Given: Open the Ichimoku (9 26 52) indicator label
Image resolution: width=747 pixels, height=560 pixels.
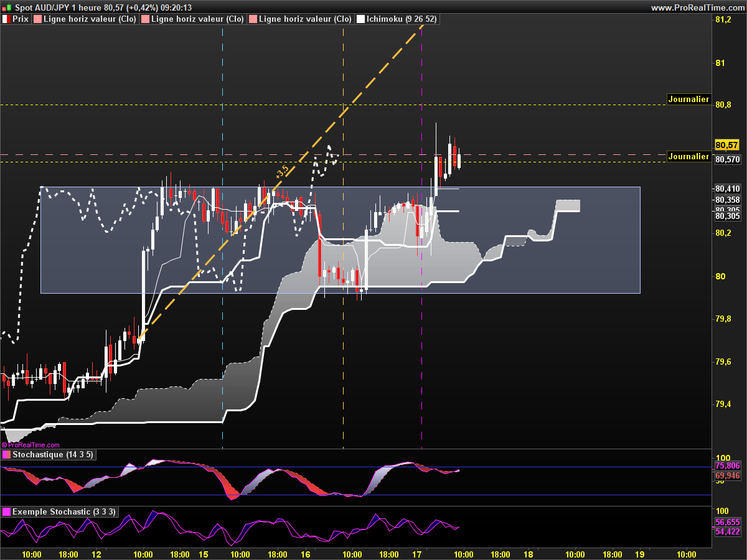Looking at the screenshot, I should pos(402,19).
